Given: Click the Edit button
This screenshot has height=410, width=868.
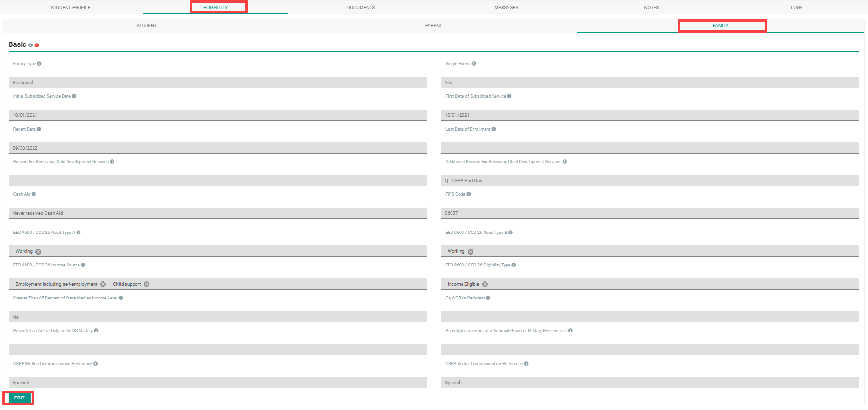Looking at the screenshot, I should coord(19,398).
